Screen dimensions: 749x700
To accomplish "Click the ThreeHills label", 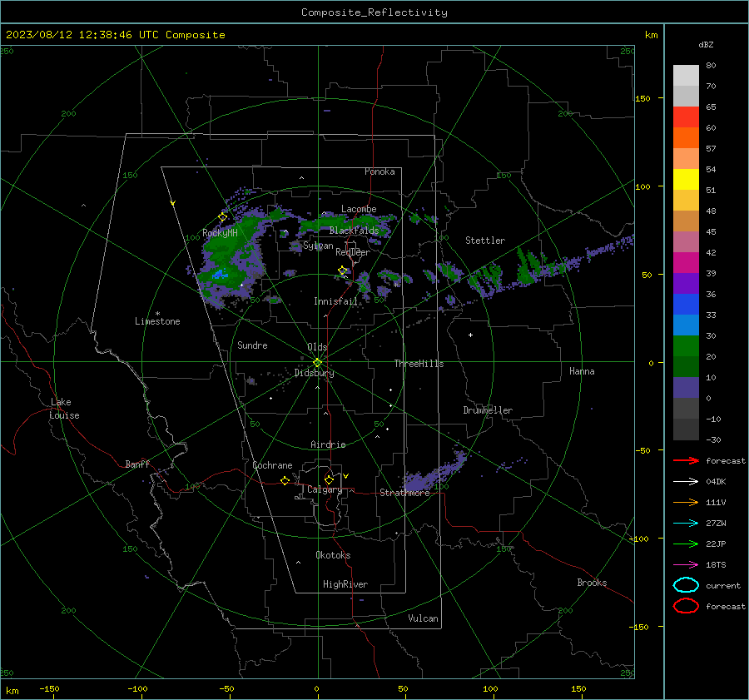I will 419,364.
